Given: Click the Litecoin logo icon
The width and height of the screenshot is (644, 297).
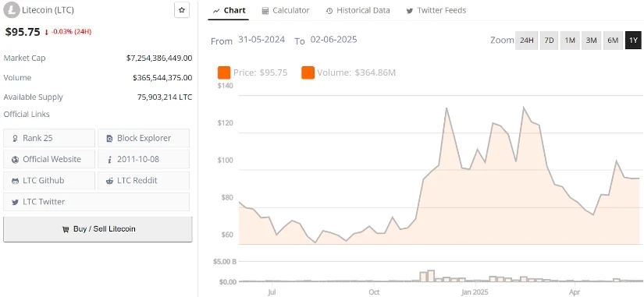Looking at the screenshot, I should (11, 10).
